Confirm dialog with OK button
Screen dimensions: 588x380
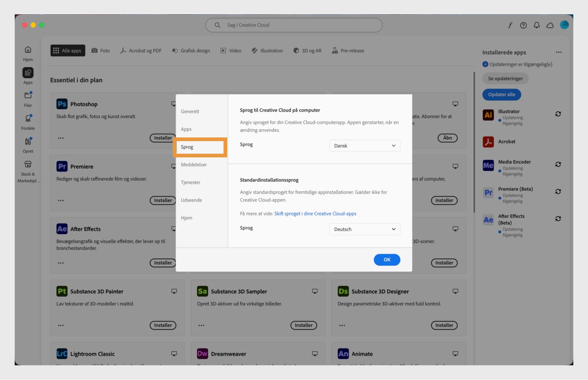click(387, 259)
